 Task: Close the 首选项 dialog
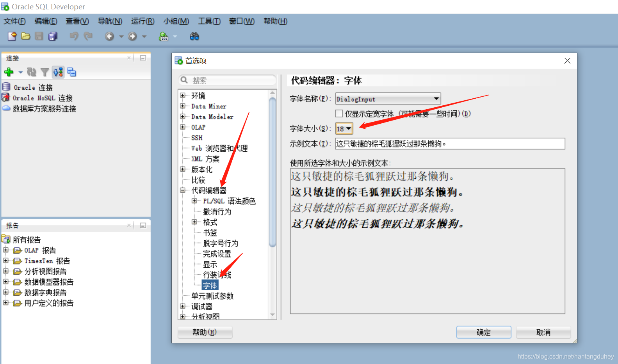click(567, 60)
